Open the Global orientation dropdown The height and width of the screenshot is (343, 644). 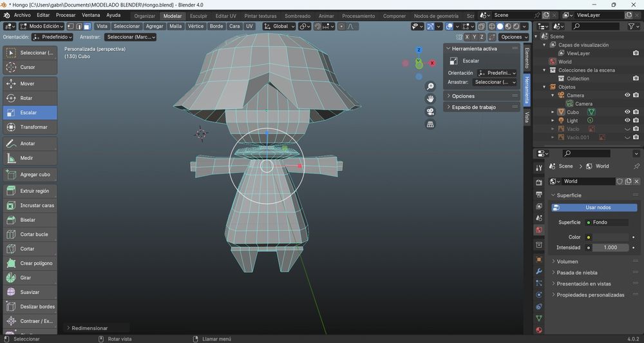pyautogui.click(x=279, y=26)
